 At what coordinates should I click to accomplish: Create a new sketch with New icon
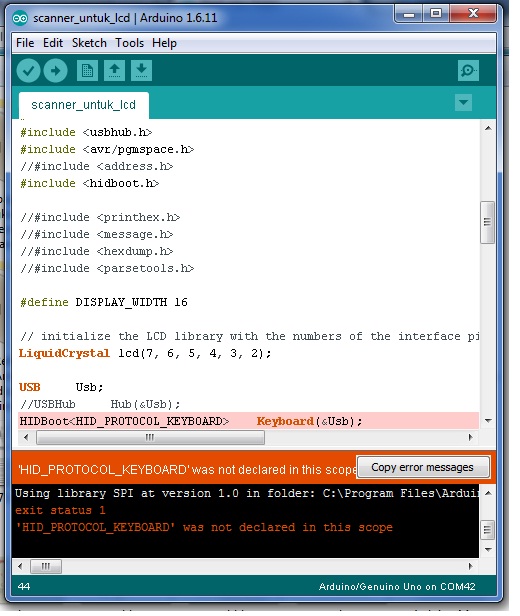[87, 71]
